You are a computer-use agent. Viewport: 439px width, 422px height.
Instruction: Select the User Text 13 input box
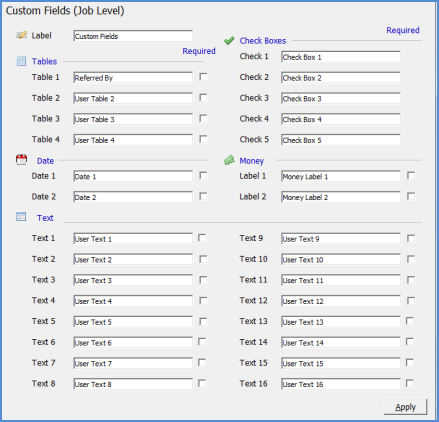(x=341, y=322)
